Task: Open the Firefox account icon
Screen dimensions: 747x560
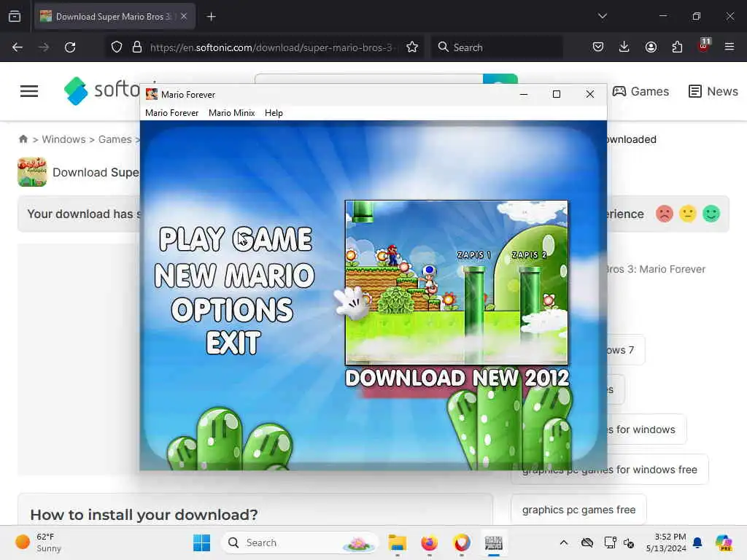Action: (x=651, y=47)
